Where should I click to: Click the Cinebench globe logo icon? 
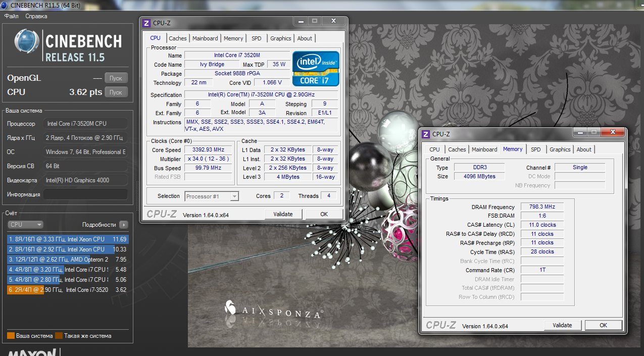[28, 41]
